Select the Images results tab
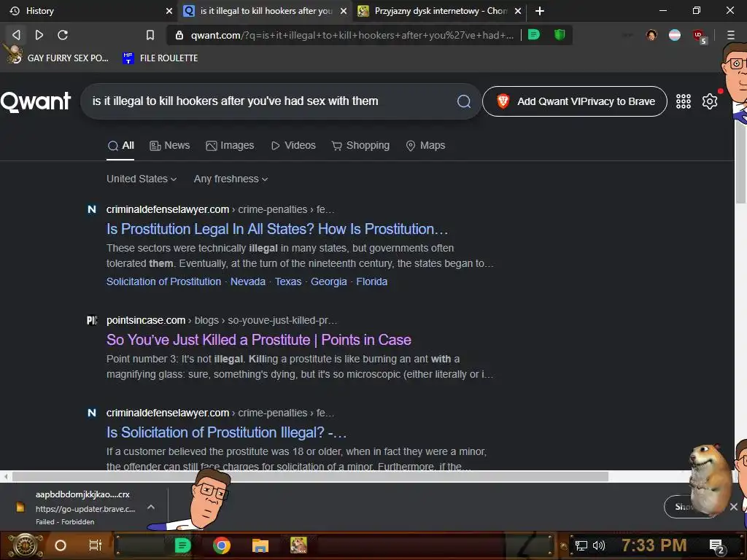Image resolution: width=747 pixels, height=560 pixels. click(230, 145)
